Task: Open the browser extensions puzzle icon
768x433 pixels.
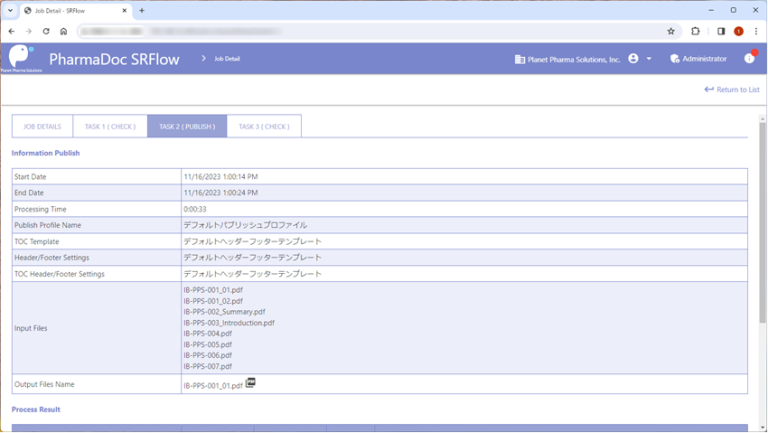Action: coord(695,31)
